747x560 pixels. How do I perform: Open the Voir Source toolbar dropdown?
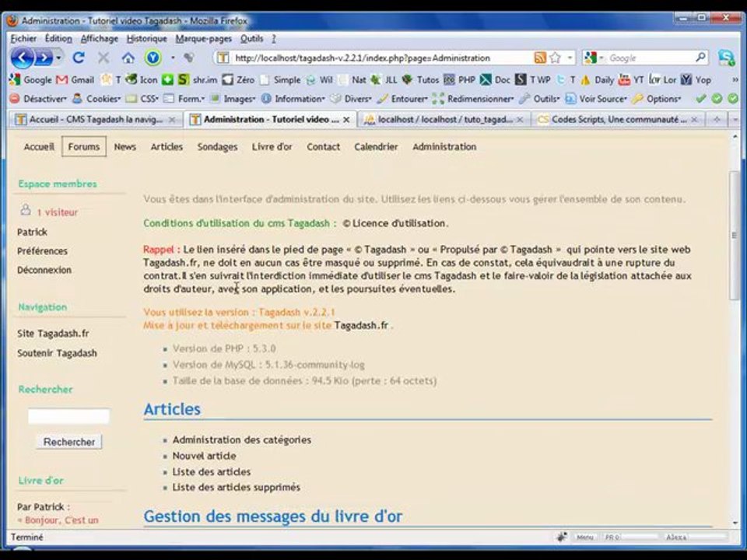pyautogui.click(x=597, y=99)
